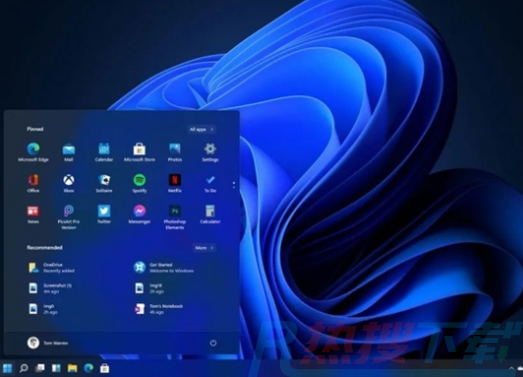523x377 pixels.
Task: Open the pinned Microsoft Store app
Action: tap(139, 152)
